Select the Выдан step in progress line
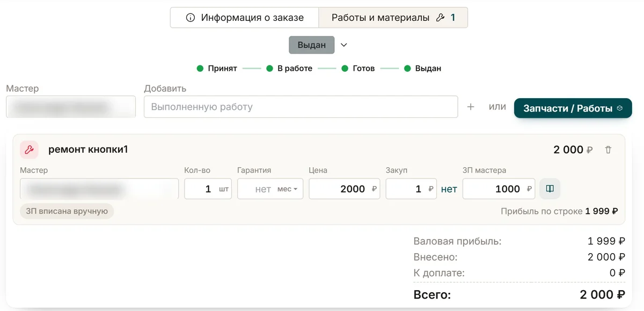Viewport: 644px width, 311px height. click(x=422, y=69)
